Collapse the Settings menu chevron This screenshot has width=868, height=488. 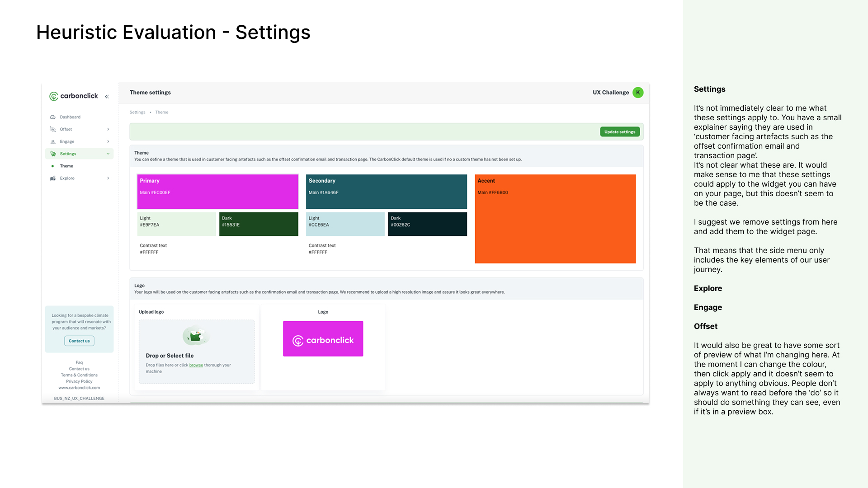[108, 154]
